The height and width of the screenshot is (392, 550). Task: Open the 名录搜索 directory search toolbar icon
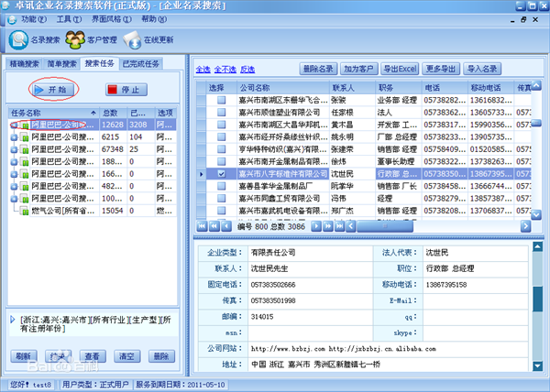(x=18, y=39)
